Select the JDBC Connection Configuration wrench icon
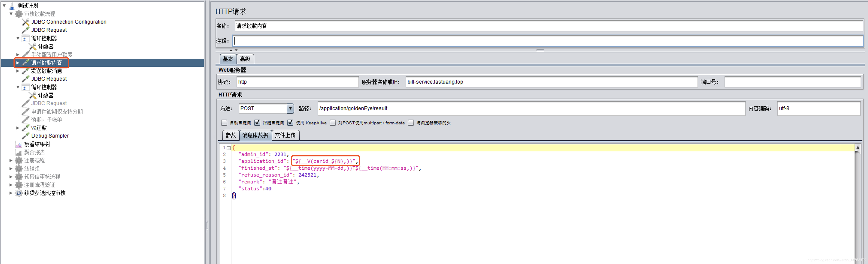Image resolution: width=868 pixels, height=264 pixels. click(26, 22)
